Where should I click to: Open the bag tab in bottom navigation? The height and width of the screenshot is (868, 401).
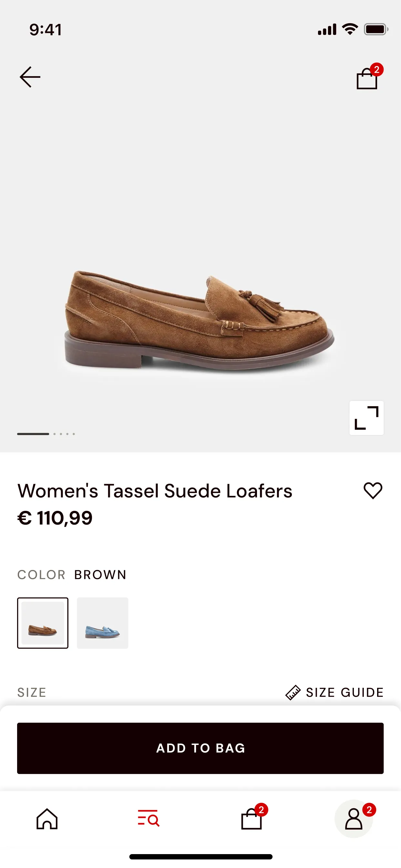click(x=252, y=819)
